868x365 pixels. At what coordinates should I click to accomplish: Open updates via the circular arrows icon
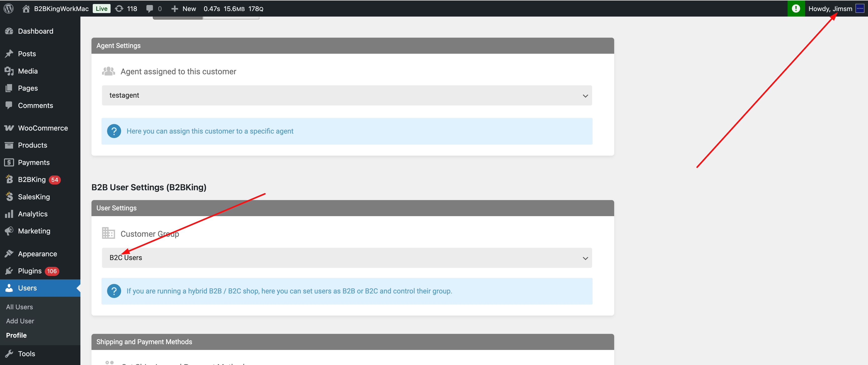119,9
